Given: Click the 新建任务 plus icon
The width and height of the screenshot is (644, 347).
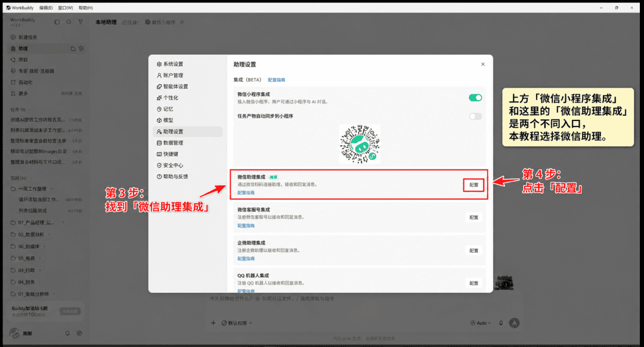Looking at the screenshot, I should (x=13, y=37).
